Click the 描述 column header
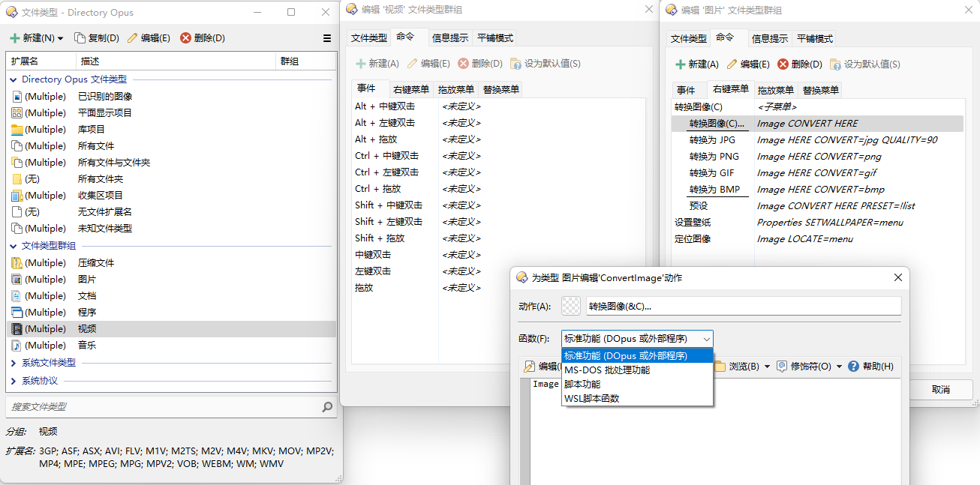 click(x=176, y=61)
